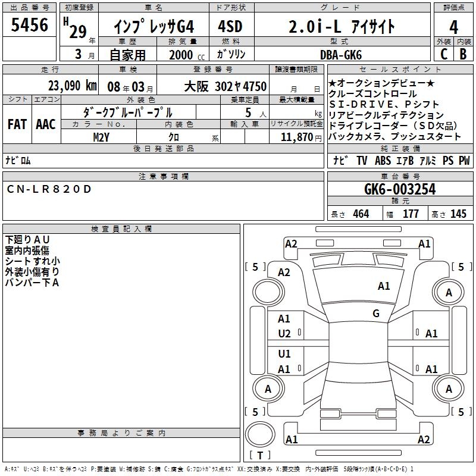Select the passenger capacity 5 人

255,113
